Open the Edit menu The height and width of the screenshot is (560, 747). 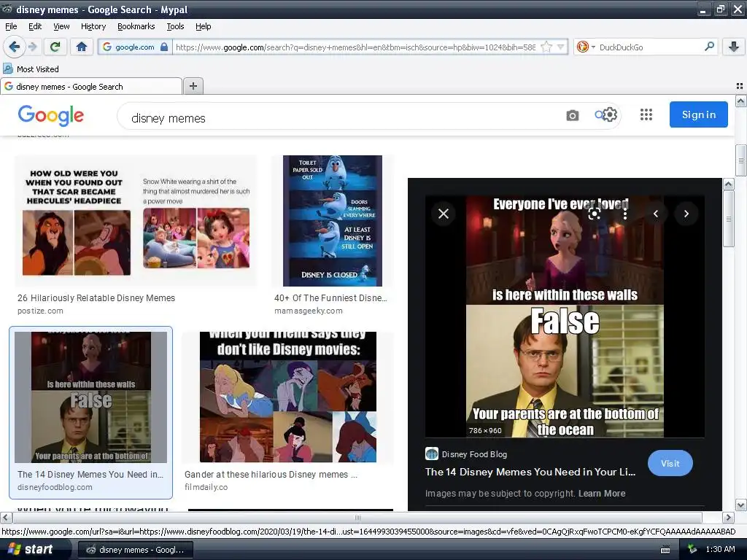pyautogui.click(x=35, y=26)
